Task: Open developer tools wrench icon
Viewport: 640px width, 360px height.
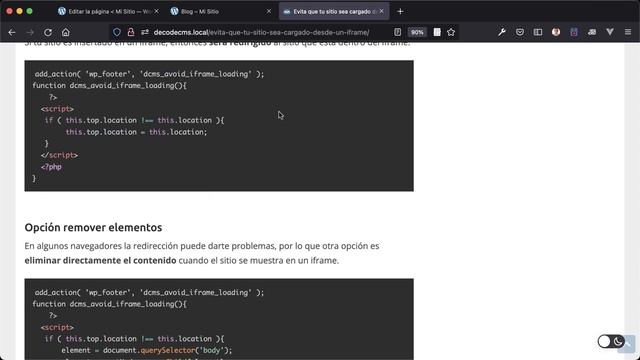Action: coord(502,32)
